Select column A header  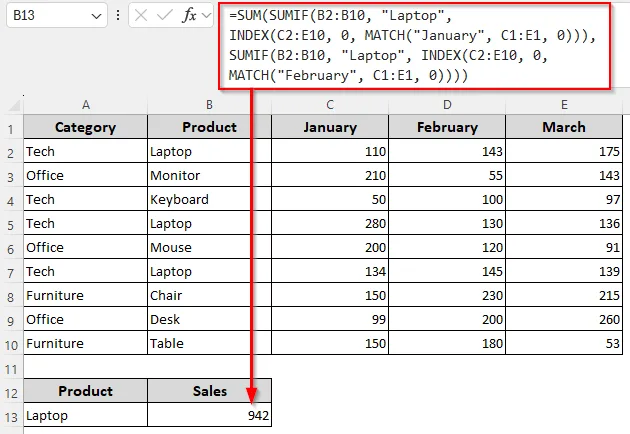point(86,105)
